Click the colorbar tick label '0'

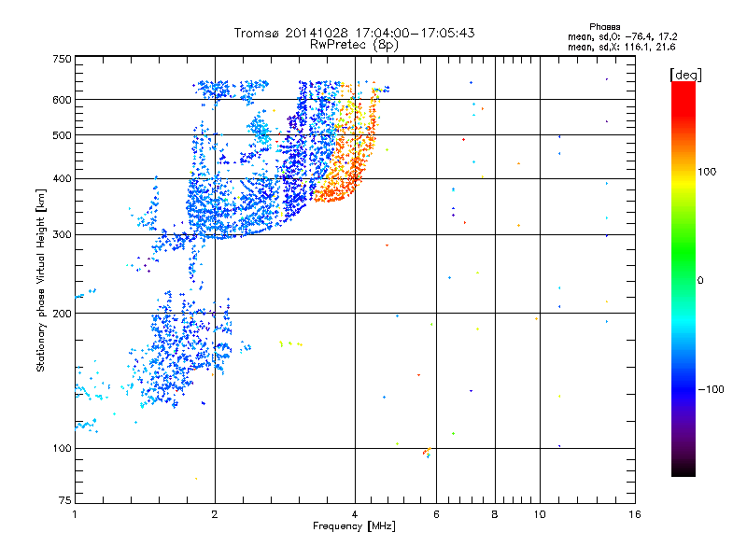point(699,281)
